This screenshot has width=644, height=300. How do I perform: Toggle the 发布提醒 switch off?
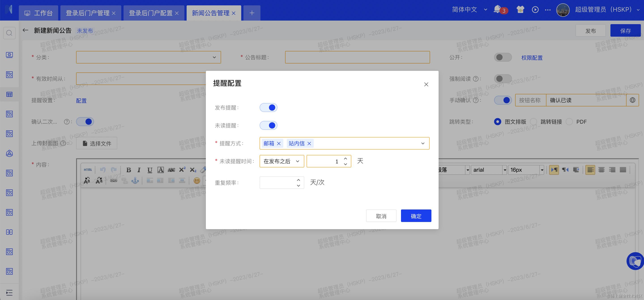[269, 108]
